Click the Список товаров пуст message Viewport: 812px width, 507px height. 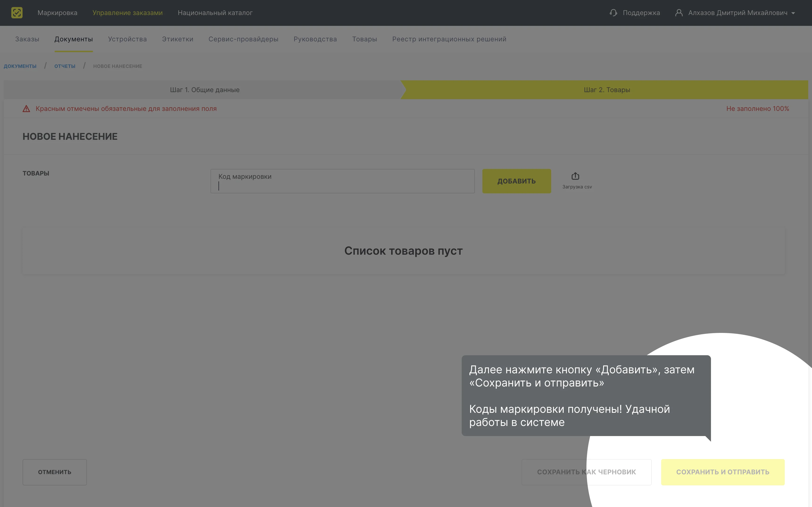click(403, 251)
